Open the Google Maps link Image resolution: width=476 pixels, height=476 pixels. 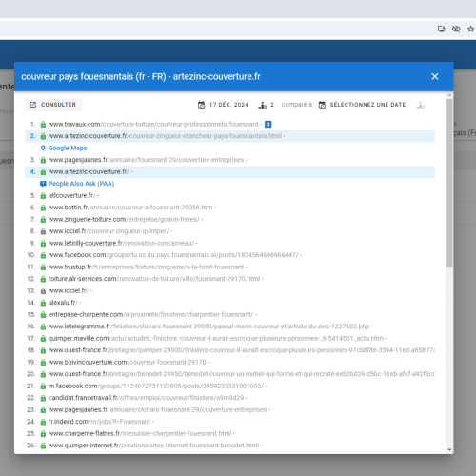pyautogui.click(x=68, y=148)
